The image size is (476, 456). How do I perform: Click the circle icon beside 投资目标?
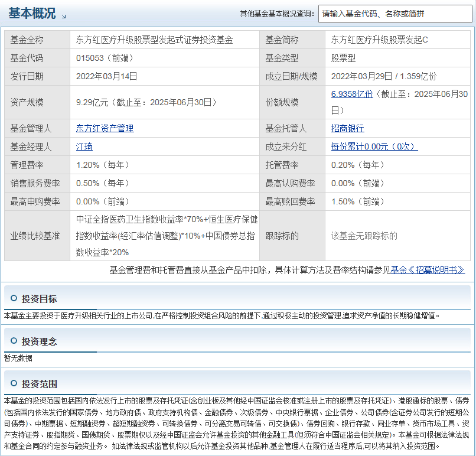[14, 298]
